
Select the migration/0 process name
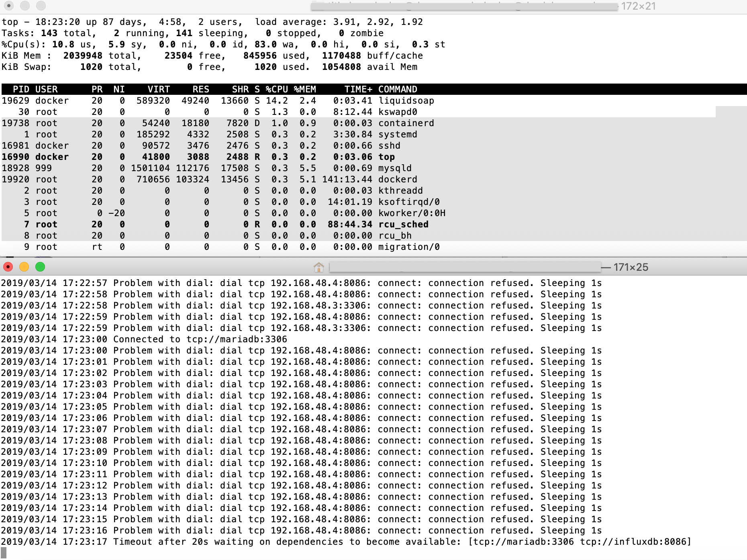(x=409, y=247)
